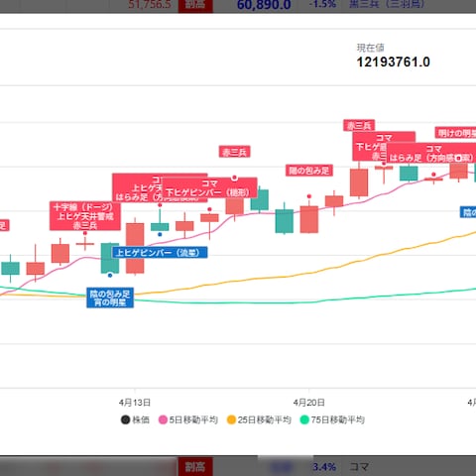Click the red 割高 badge at bottom
This screenshot has height=476, width=476.
[195, 467]
